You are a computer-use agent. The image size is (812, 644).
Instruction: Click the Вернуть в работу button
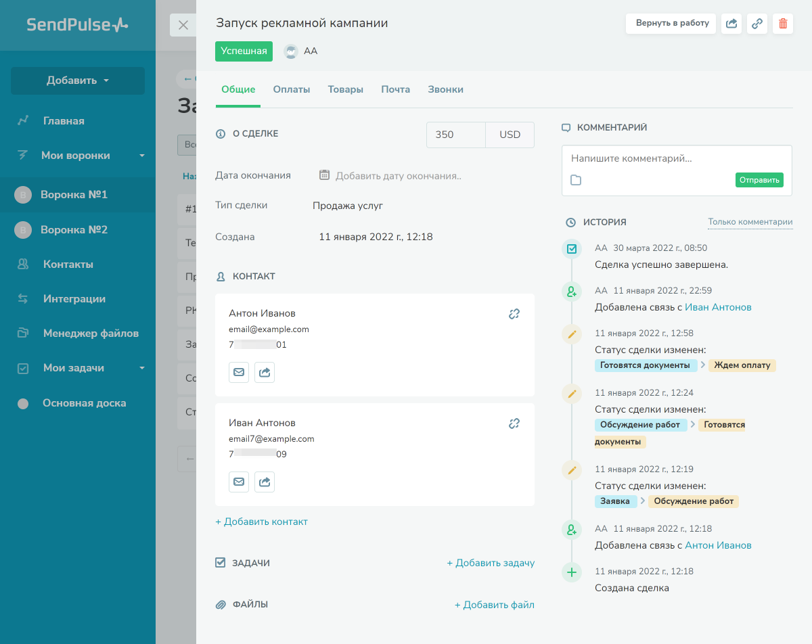tap(672, 24)
